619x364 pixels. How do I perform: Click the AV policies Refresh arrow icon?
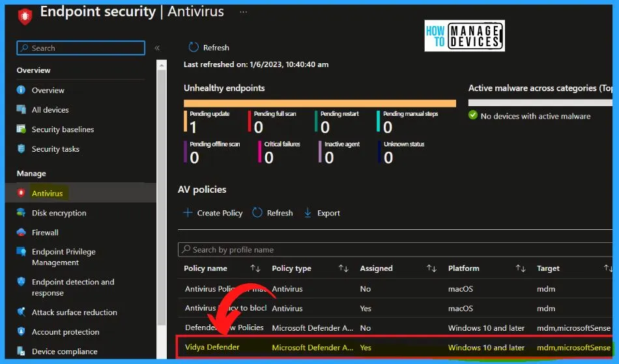click(257, 212)
